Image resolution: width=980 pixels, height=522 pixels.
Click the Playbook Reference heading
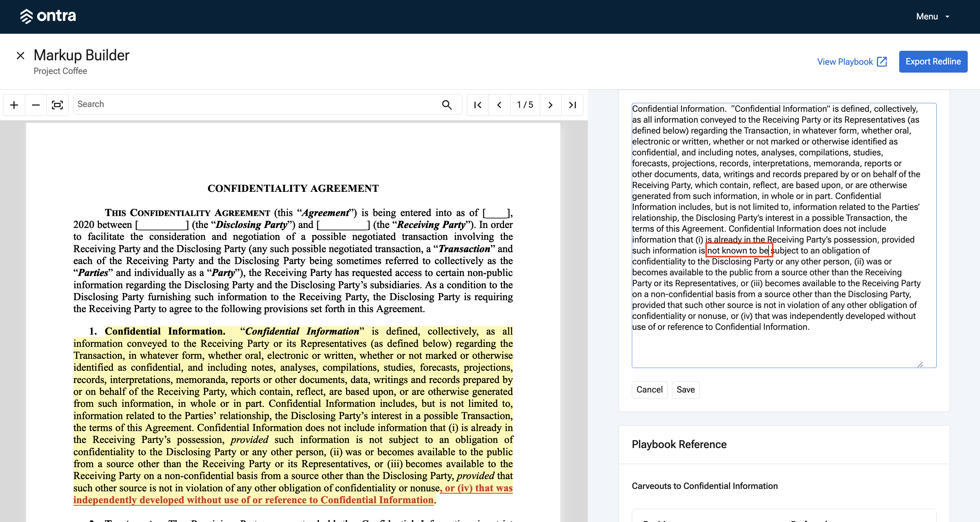[679, 444]
